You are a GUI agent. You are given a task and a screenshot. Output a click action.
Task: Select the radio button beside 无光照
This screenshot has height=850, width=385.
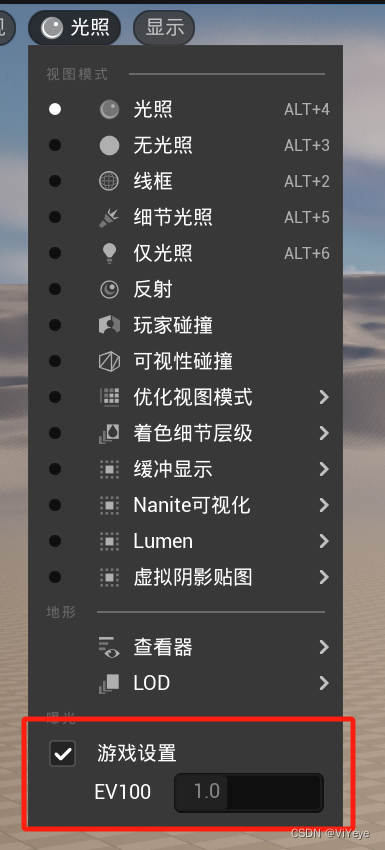(x=55, y=145)
